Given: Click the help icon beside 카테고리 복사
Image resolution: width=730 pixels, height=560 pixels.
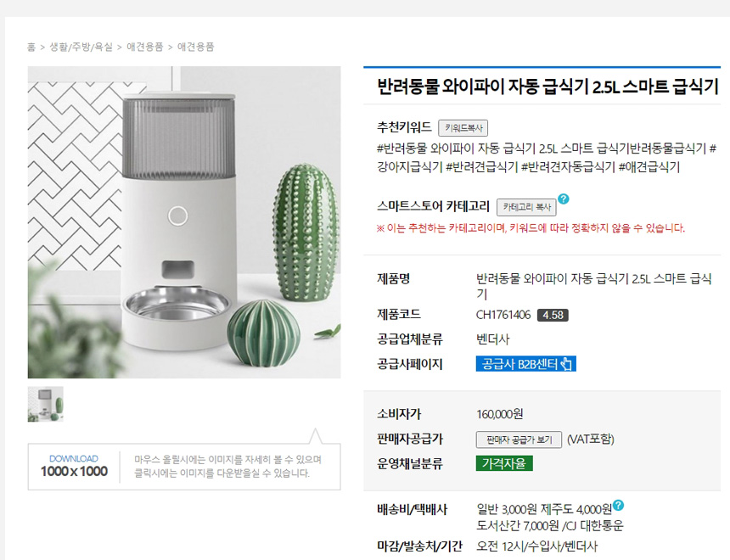Looking at the screenshot, I should [564, 199].
